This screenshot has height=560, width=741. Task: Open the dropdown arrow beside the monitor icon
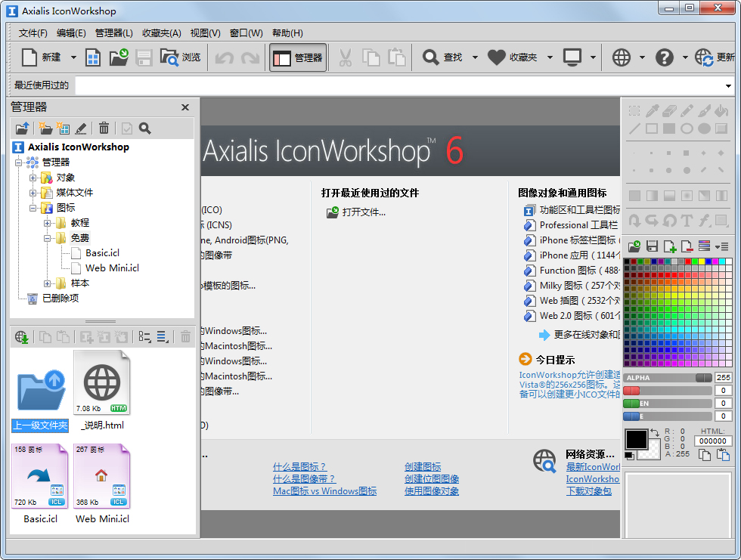pos(593,57)
